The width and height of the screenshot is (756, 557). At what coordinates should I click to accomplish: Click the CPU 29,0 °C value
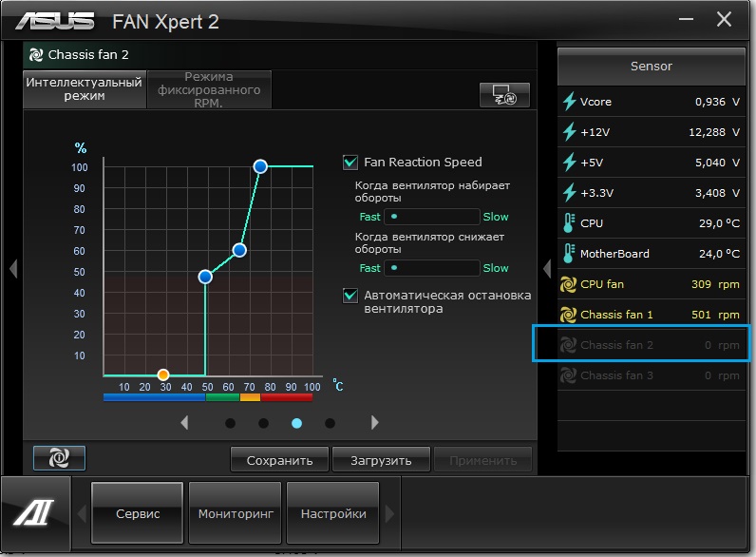(x=719, y=223)
